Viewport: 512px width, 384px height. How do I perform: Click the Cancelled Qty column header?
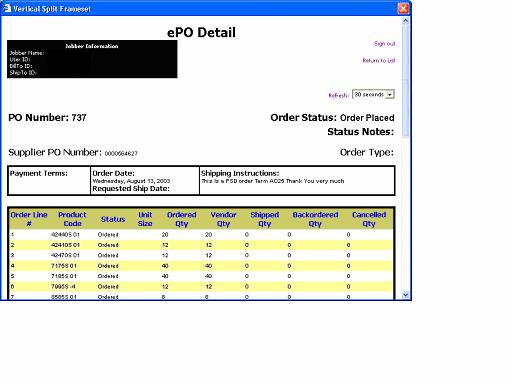(x=369, y=219)
